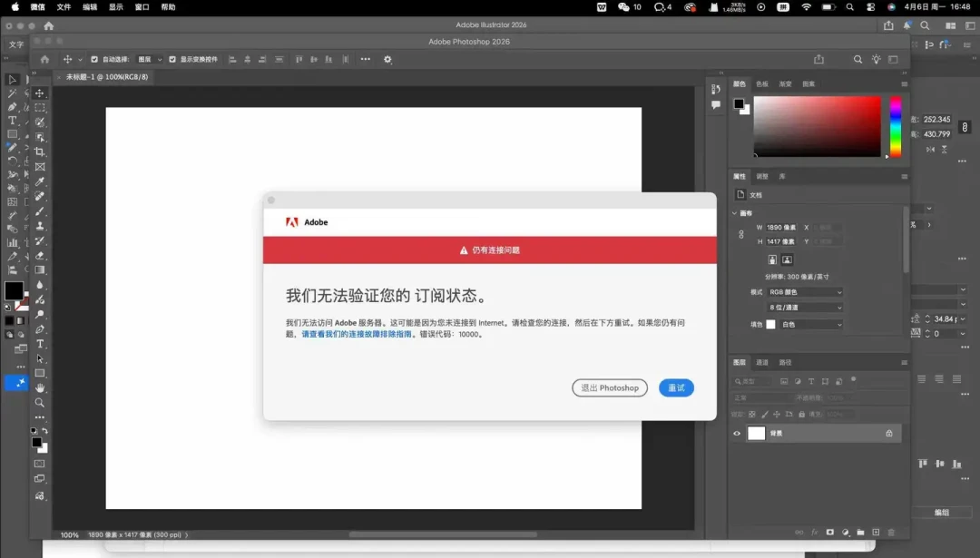
Task: Select Illustrator's Magic Wand tool
Action: pos(12,93)
